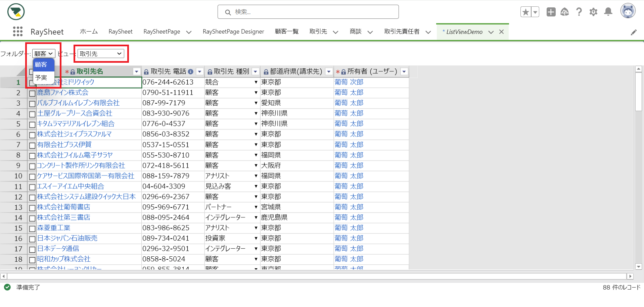The image size is (644, 307).
Task: Click vertical scrollbar down arrow
Action: [x=639, y=267]
